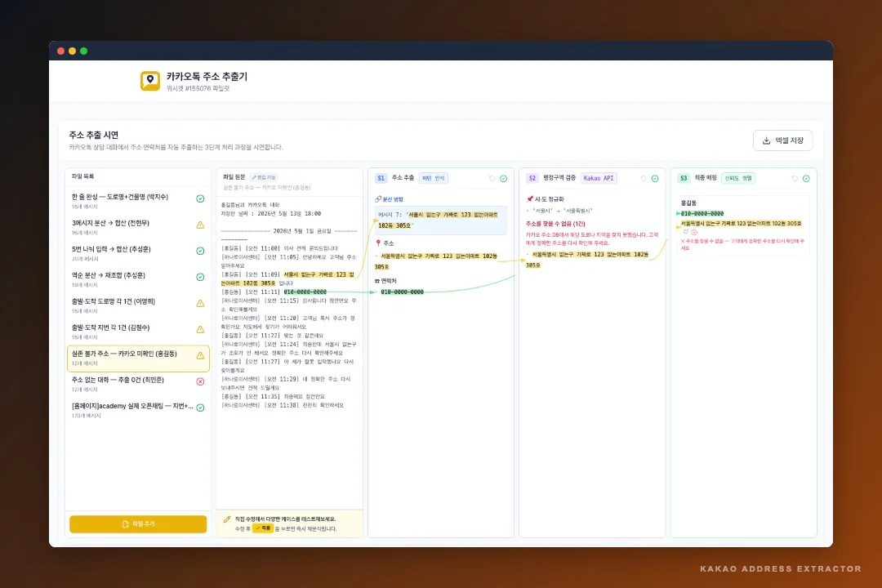The height and width of the screenshot is (588, 882).
Task: Click the S1 step badge
Action: [x=381, y=178]
